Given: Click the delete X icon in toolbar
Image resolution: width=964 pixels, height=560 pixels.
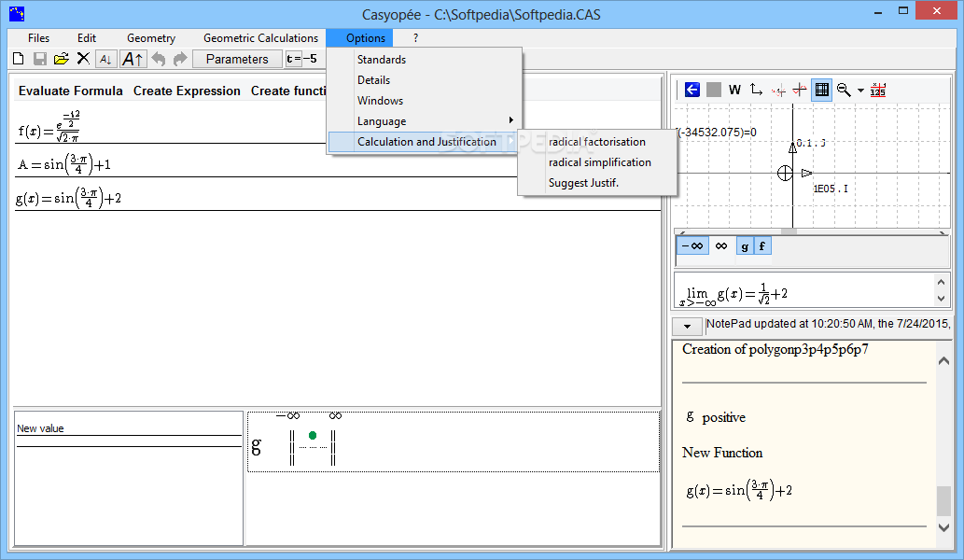Looking at the screenshot, I should [83, 59].
